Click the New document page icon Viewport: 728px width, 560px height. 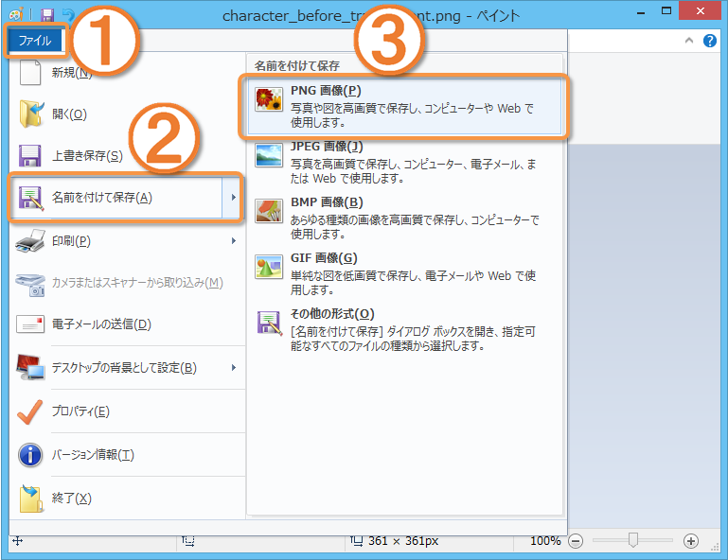(31, 72)
